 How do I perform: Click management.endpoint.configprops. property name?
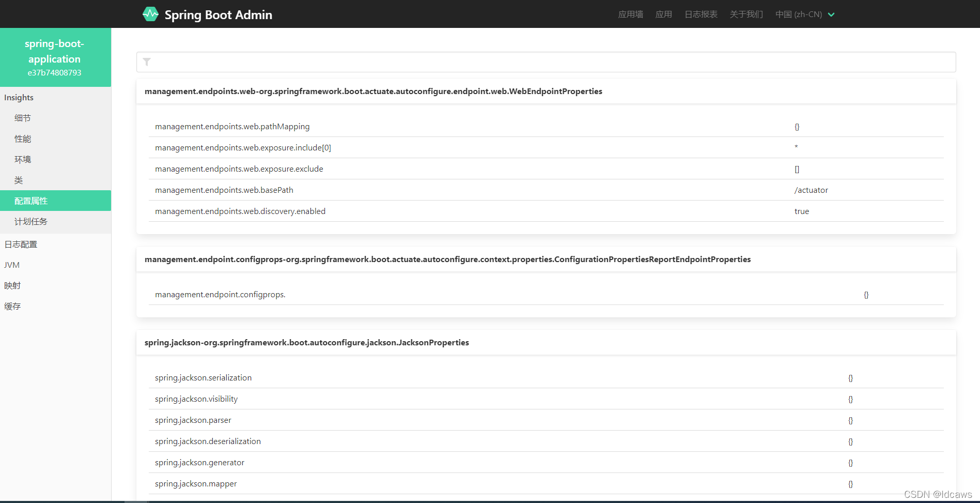[x=220, y=295]
